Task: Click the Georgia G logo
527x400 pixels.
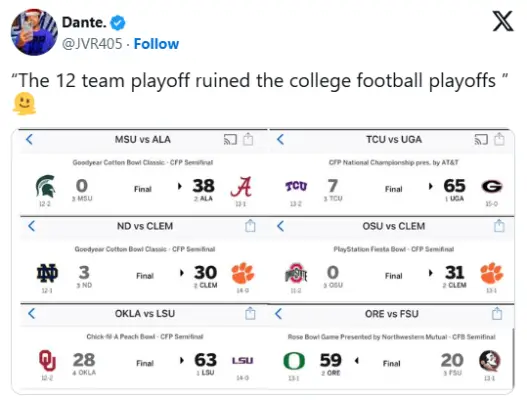Action: tap(492, 187)
